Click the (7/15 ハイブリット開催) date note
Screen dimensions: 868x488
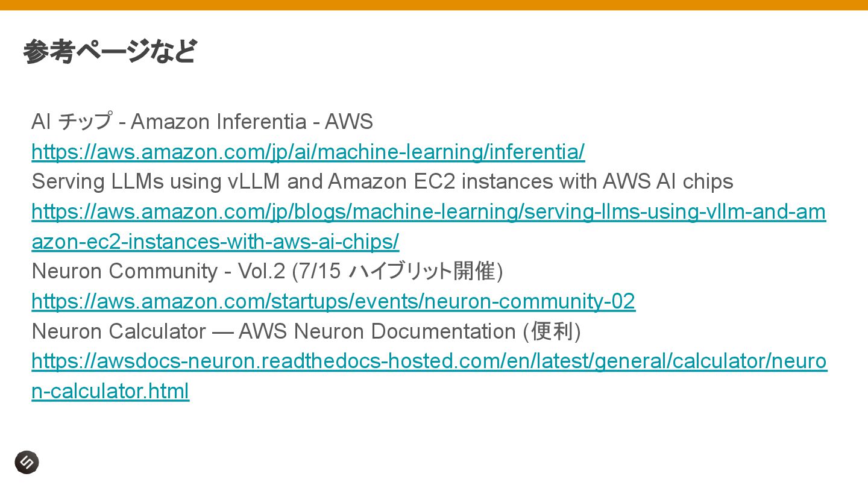[x=397, y=271]
